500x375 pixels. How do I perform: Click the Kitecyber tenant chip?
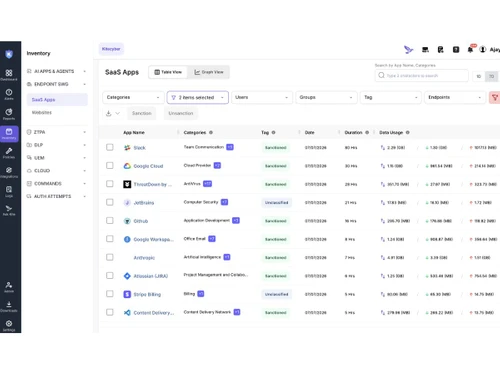[111, 49]
